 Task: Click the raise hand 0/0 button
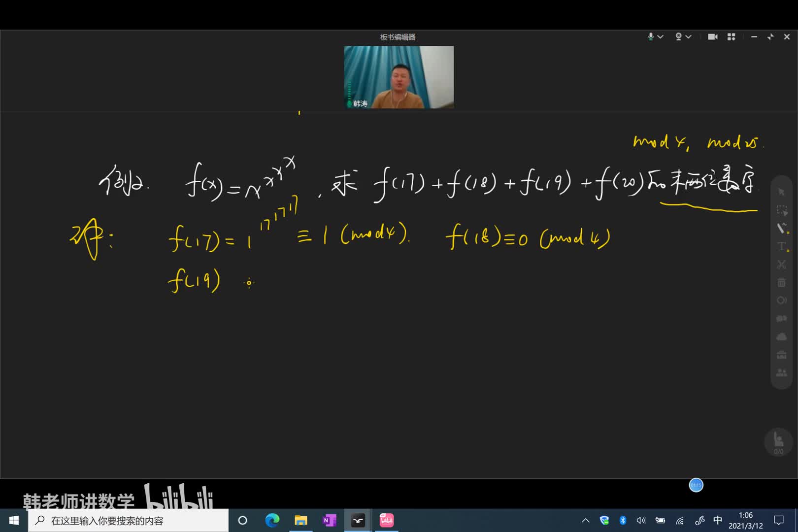[778, 441]
